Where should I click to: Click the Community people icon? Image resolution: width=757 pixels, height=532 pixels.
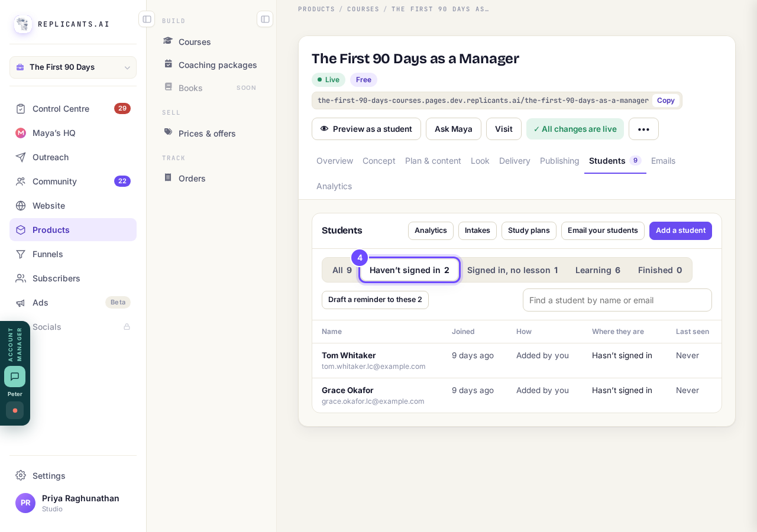click(x=21, y=181)
